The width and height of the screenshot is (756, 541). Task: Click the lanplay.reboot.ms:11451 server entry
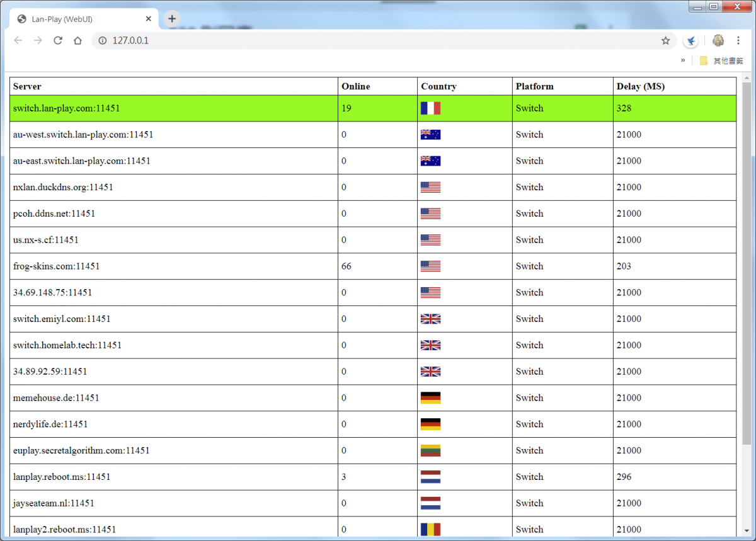coord(62,477)
